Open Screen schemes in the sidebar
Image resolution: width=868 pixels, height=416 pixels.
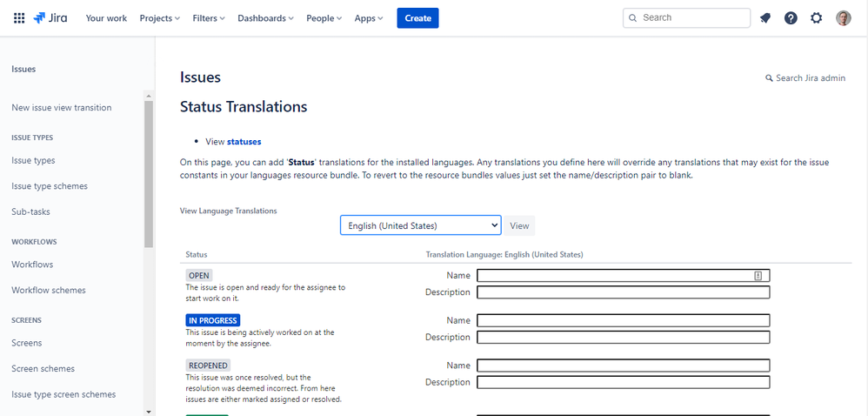pos(43,368)
